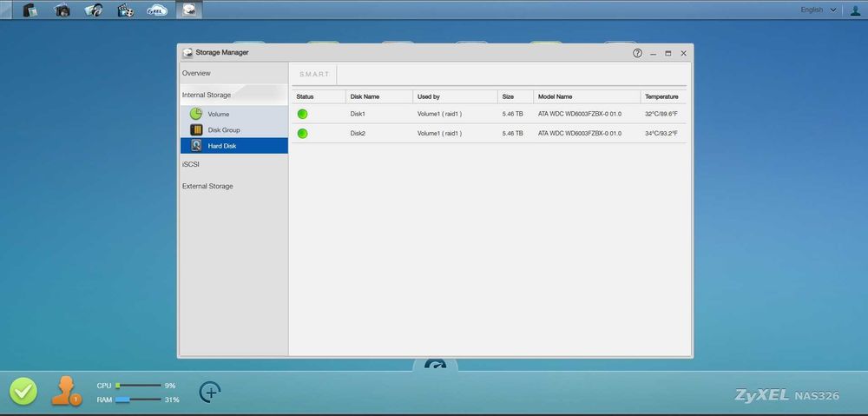The height and width of the screenshot is (416, 868).
Task: Click the green system status checkmark
Action: pos(23,392)
